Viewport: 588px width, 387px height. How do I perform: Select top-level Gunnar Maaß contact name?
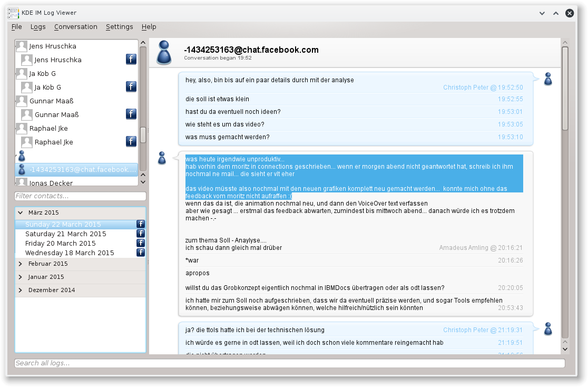[x=52, y=101]
